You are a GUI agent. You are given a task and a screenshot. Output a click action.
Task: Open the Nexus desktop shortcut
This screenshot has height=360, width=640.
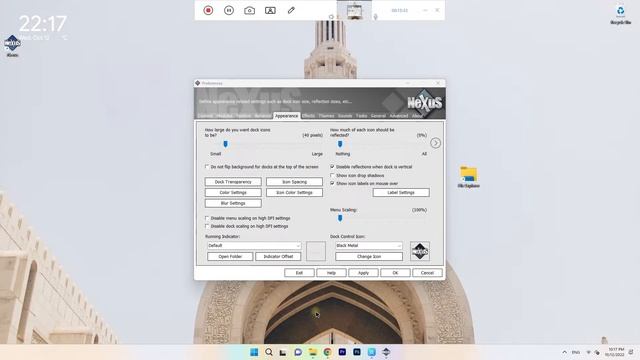coord(12,46)
